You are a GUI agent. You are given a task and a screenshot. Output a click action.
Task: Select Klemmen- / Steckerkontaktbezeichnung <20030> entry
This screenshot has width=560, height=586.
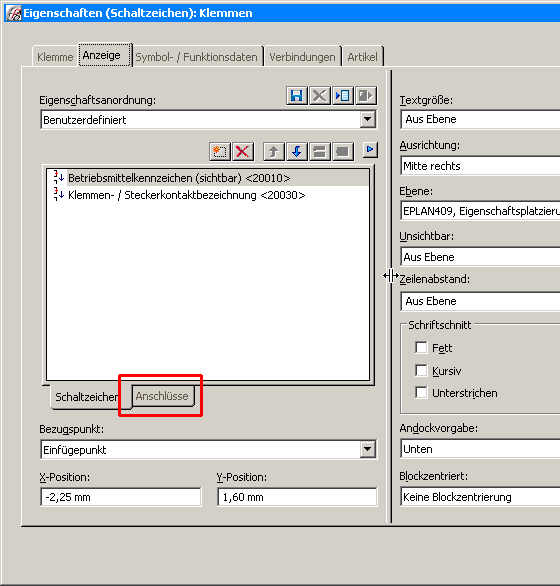[x=187, y=195]
